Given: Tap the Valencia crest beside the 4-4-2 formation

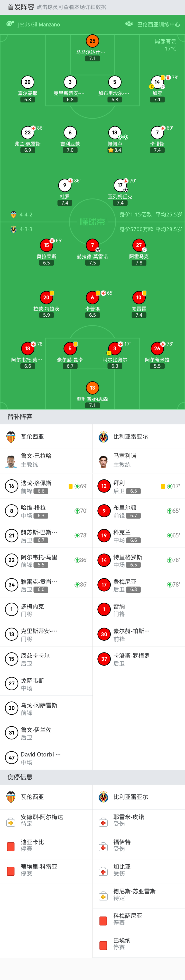Looking at the screenshot, I should (14, 215).
